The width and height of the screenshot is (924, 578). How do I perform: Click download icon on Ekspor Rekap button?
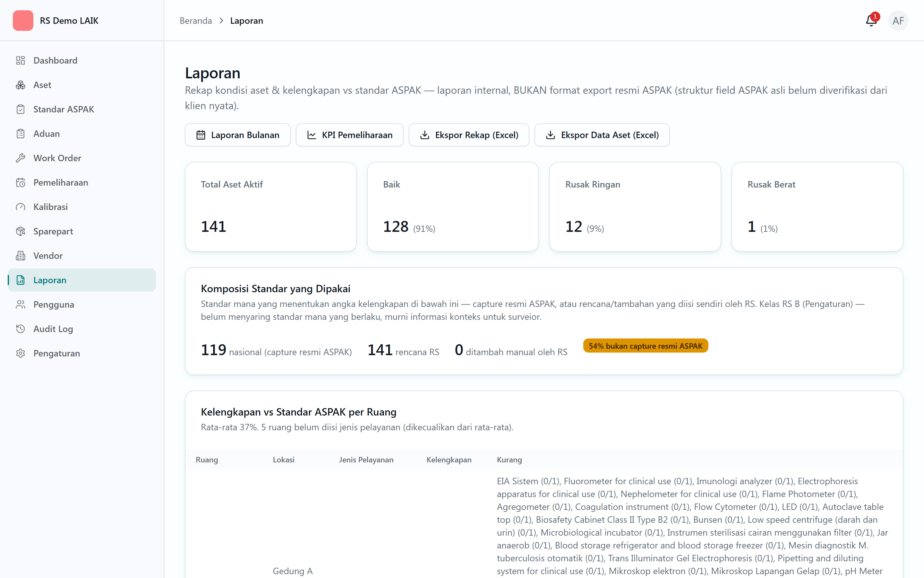[424, 135]
